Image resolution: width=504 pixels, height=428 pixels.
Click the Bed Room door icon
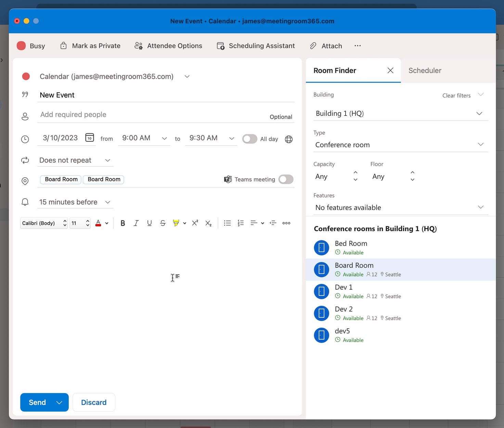(322, 248)
